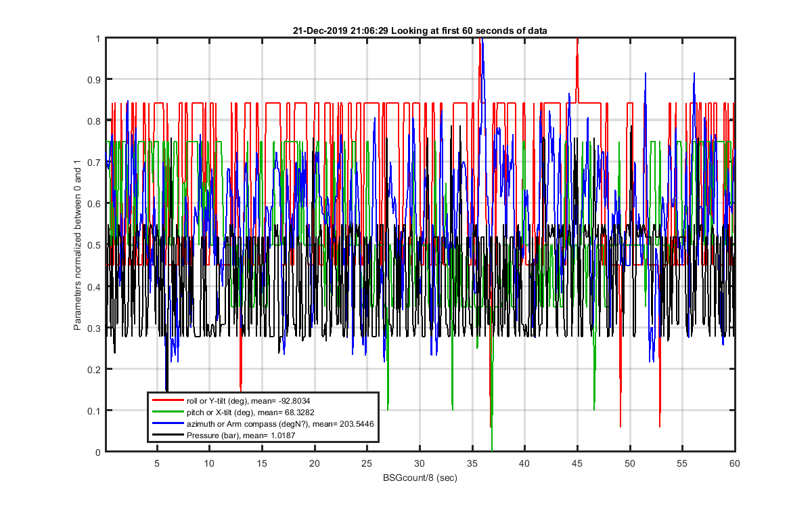Click the green line sample in the legend
The image size is (812, 508).
point(167,412)
